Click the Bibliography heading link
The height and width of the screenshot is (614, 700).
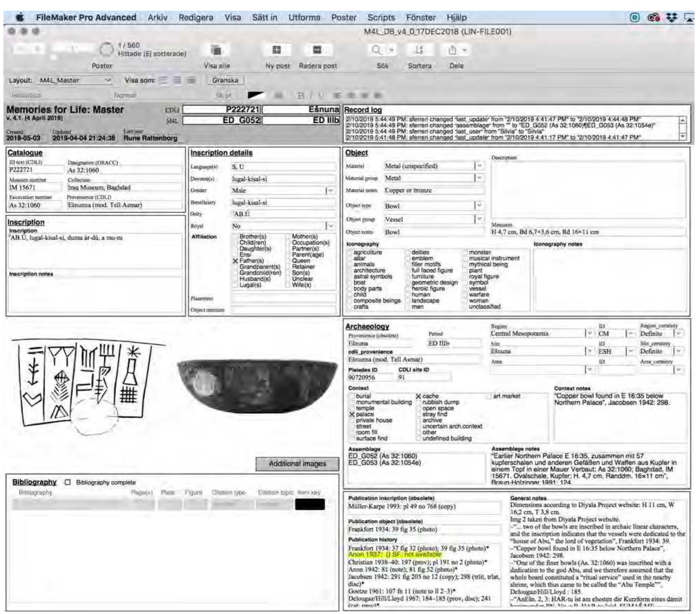pyautogui.click(x=34, y=482)
